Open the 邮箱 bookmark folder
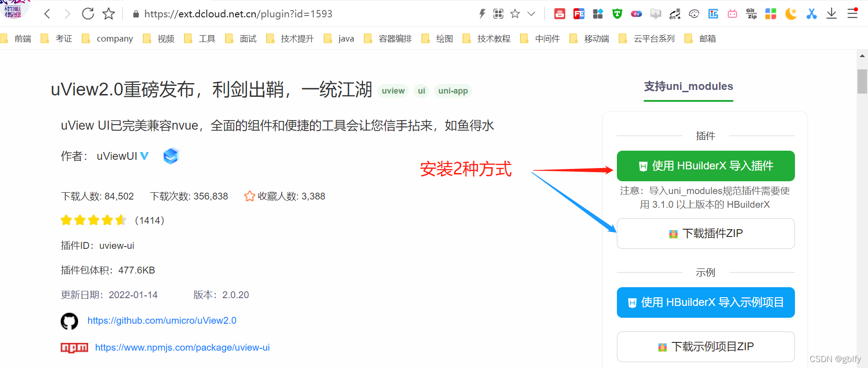 [x=700, y=39]
